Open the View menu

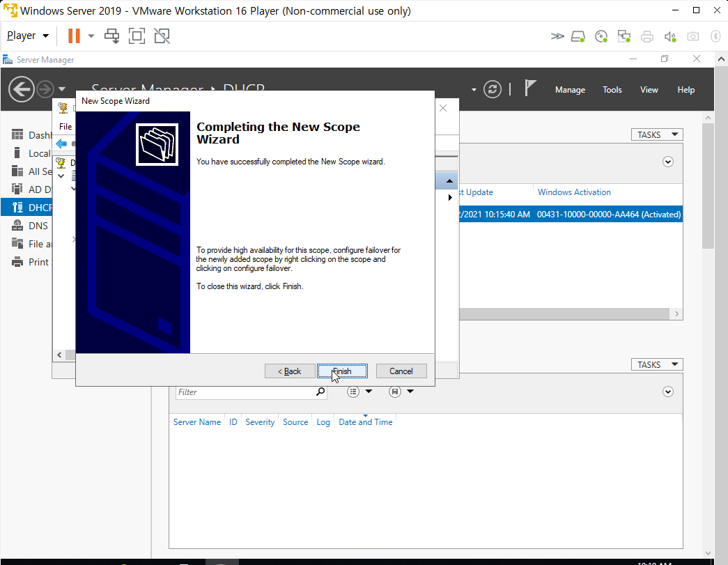click(649, 90)
